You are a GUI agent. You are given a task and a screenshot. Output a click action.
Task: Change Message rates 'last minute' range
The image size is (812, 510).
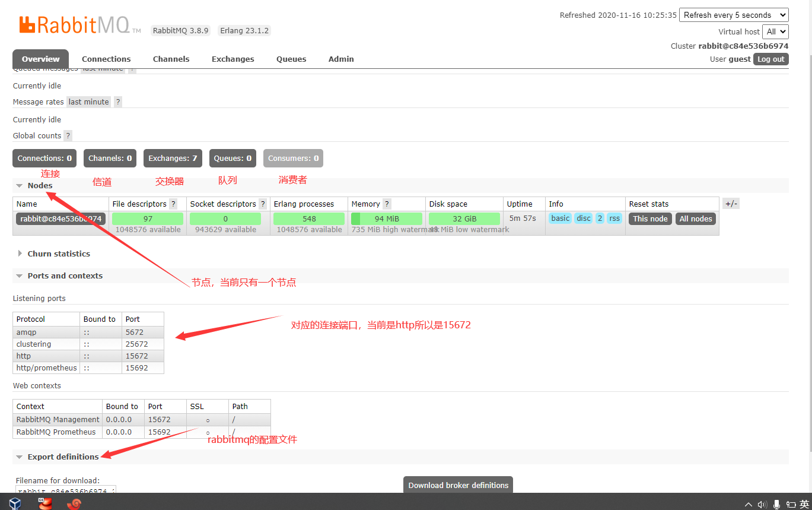pyautogui.click(x=89, y=102)
